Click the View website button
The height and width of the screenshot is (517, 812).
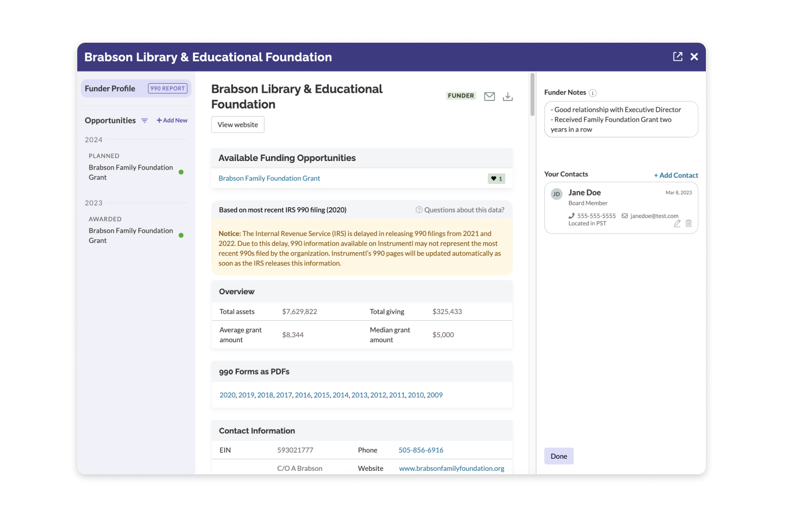click(238, 125)
